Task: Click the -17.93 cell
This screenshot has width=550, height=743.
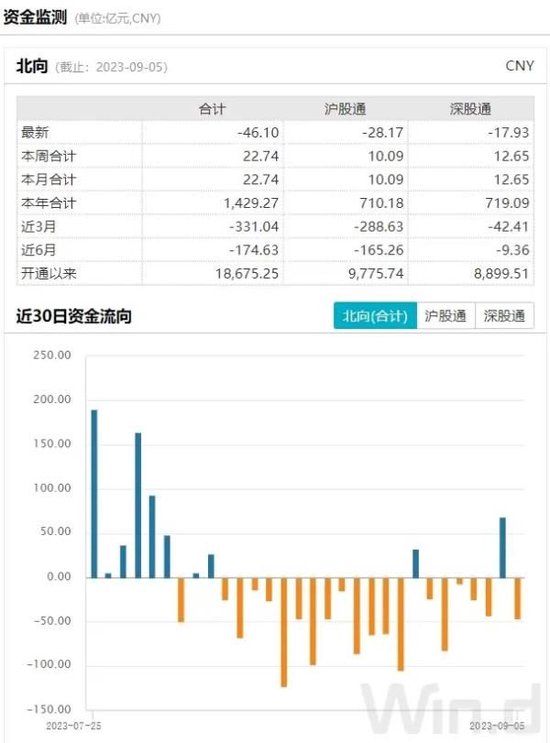Action: 508,133
